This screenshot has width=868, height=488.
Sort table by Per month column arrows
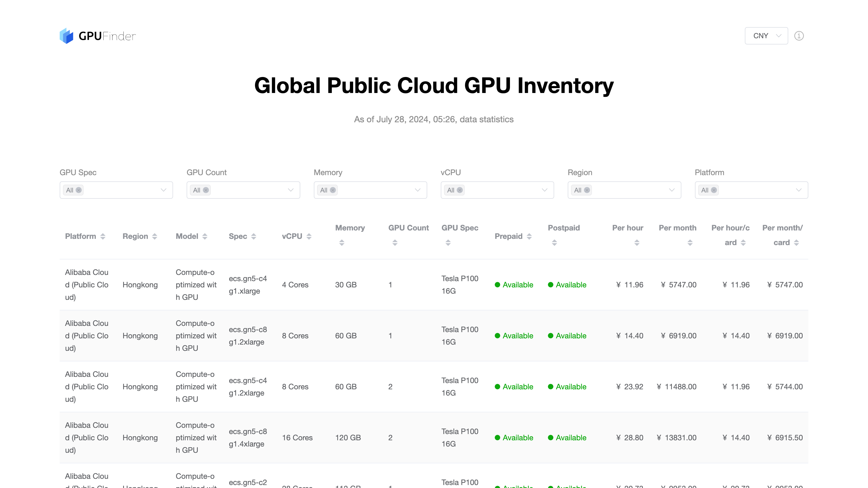[690, 242]
